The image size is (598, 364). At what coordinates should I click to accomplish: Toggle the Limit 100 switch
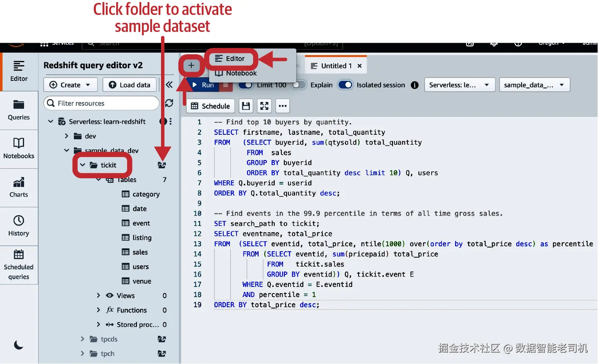246,85
